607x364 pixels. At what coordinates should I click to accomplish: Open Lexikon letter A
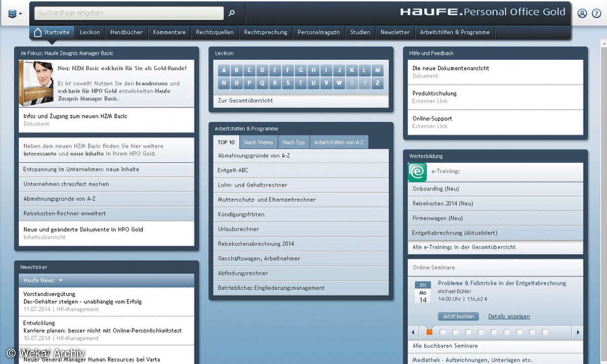tap(224, 70)
